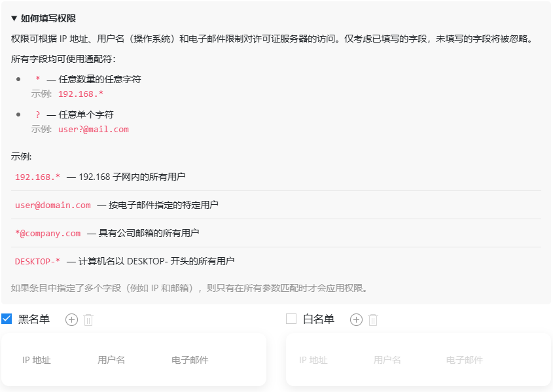
Task: Click the 白名单 label text
Action: 319,319
